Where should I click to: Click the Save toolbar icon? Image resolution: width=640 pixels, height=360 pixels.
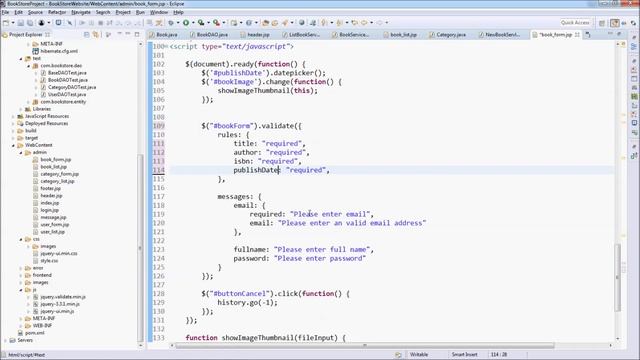pyautogui.click(x=21, y=23)
